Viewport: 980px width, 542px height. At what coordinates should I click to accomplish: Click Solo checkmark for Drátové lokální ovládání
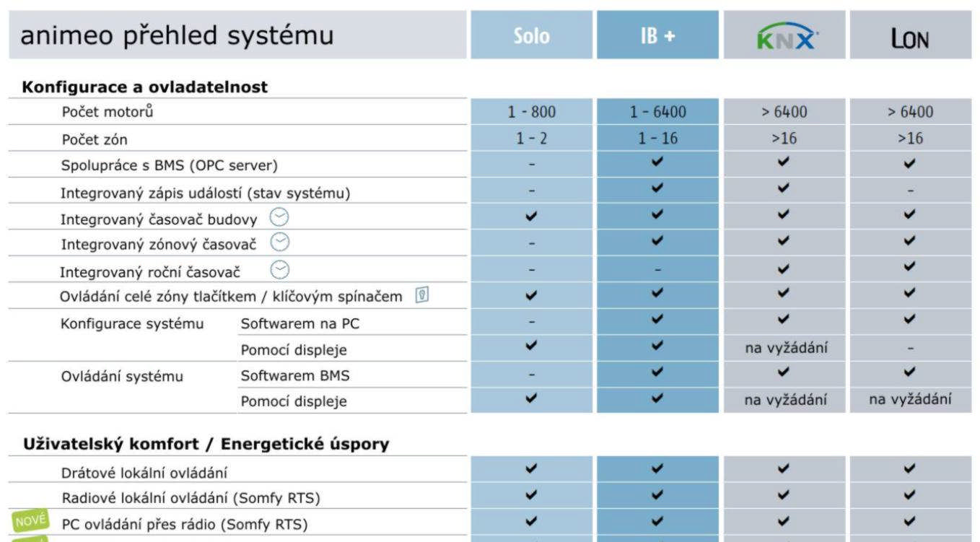(x=531, y=472)
